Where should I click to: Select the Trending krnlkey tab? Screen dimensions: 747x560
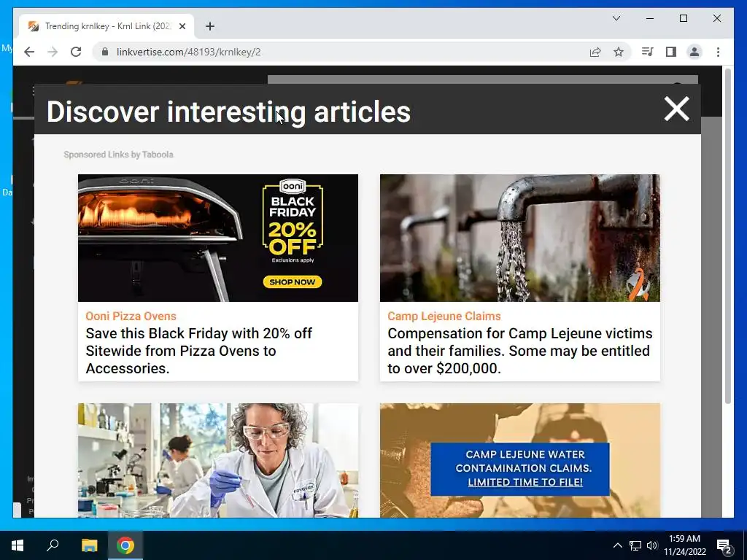pos(107,26)
